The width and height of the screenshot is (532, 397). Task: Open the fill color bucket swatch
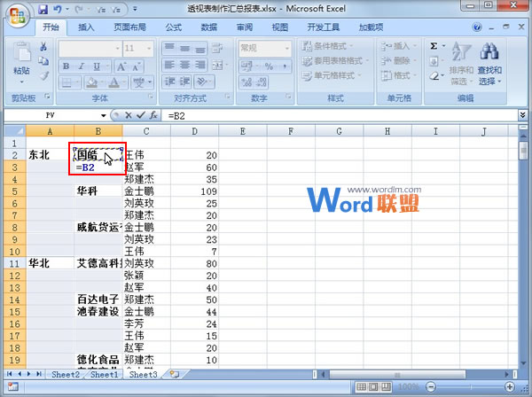click(92, 82)
